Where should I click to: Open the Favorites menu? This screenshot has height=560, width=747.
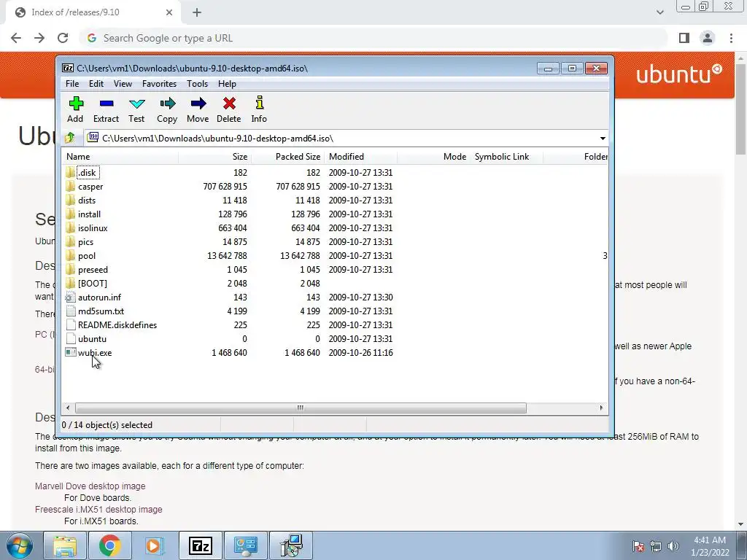click(159, 84)
